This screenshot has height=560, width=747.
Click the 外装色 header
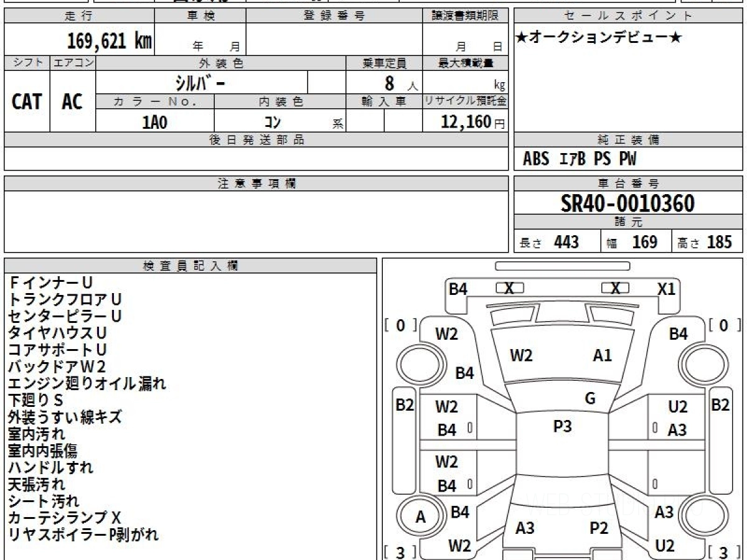point(221,63)
